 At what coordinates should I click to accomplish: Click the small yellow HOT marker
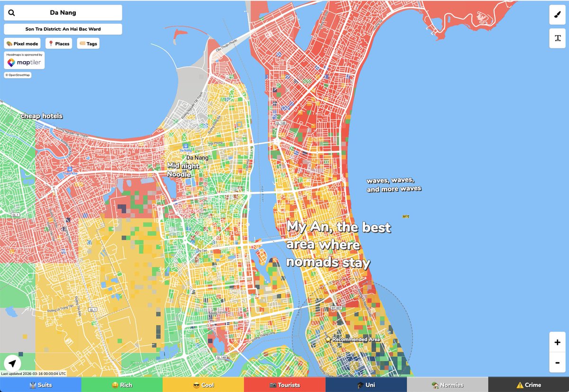click(x=405, y=216)
